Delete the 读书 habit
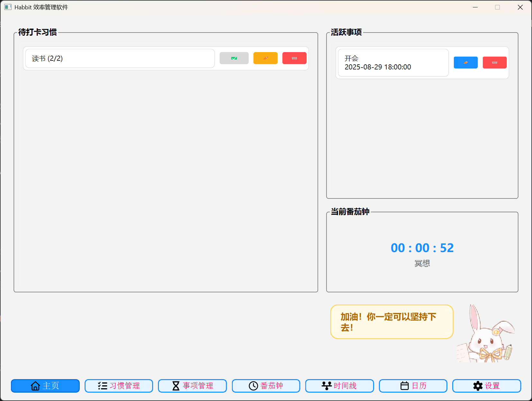The height and width of the screenshot is (401, 532). click(294, 58)
